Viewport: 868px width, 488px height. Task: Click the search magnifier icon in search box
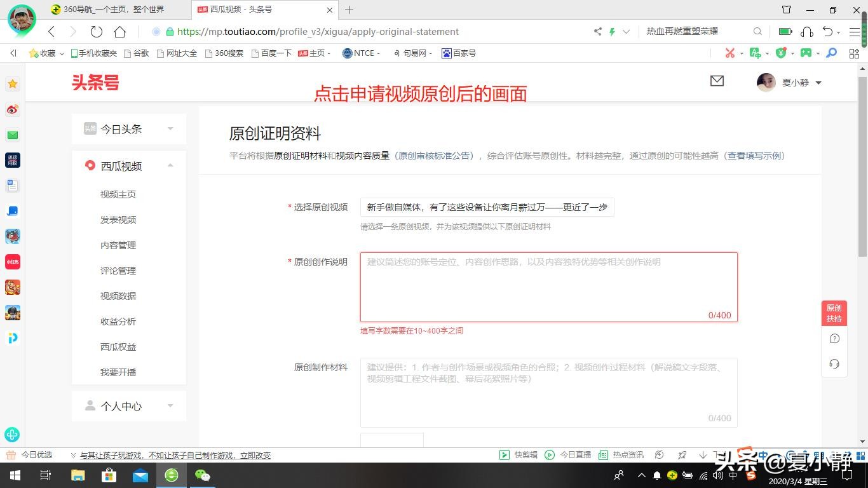757,31
